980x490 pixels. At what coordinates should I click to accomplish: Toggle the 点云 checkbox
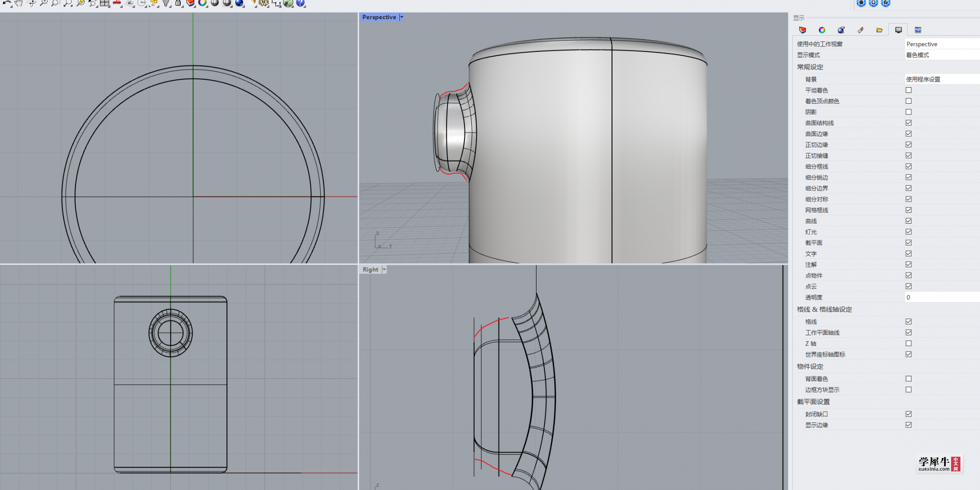point(908,286)
